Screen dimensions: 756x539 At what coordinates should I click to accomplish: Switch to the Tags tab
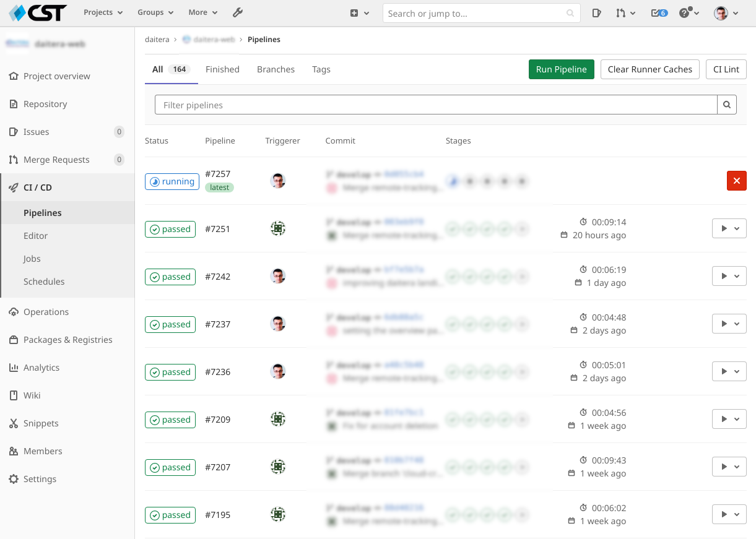321,69
